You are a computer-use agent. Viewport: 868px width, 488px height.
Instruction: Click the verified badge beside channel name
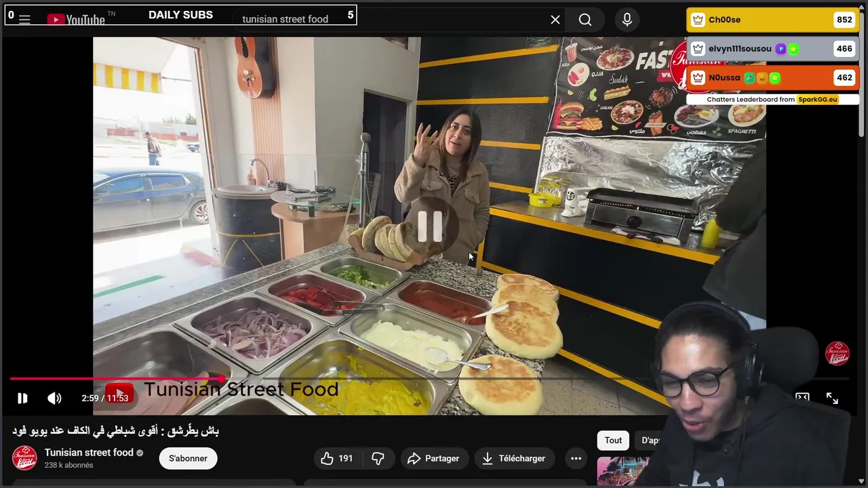coord(140,453)
